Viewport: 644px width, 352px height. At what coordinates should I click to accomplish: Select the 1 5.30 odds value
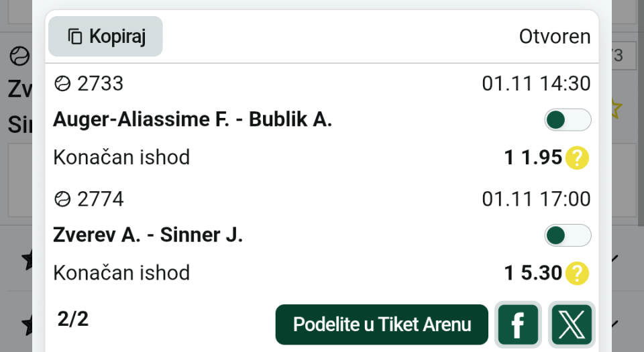pyautogui.click(x=533, y=273)
